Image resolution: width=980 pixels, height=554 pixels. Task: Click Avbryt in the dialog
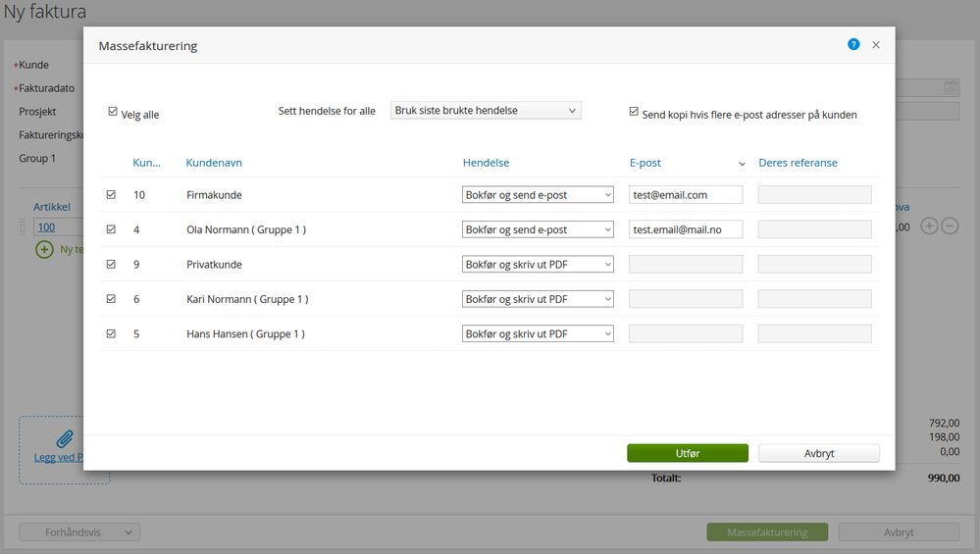point(818,453)
